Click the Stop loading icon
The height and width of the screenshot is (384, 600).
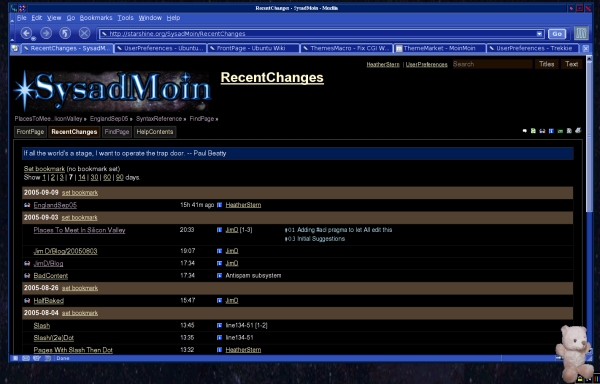pos(85,33)
